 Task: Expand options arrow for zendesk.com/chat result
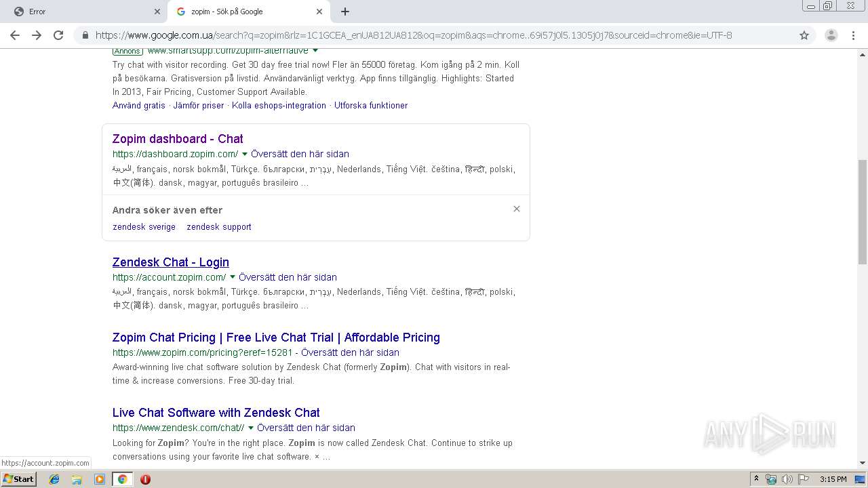251,428
